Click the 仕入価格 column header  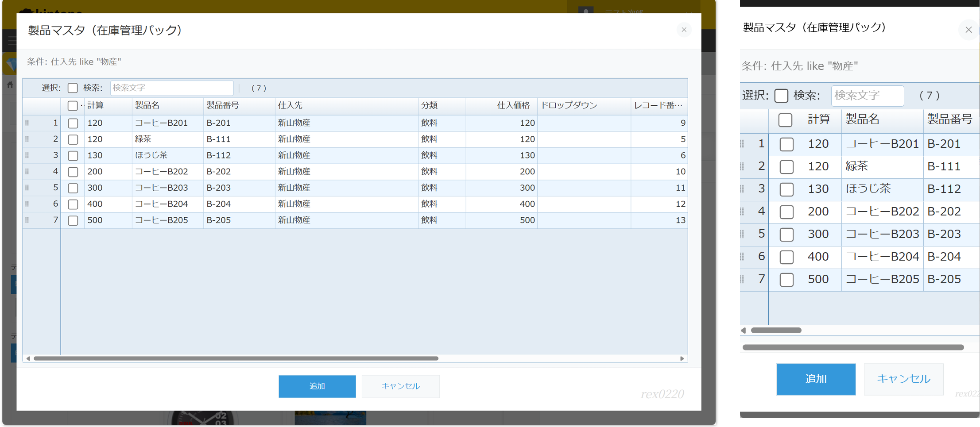click(x=513, y=105)
